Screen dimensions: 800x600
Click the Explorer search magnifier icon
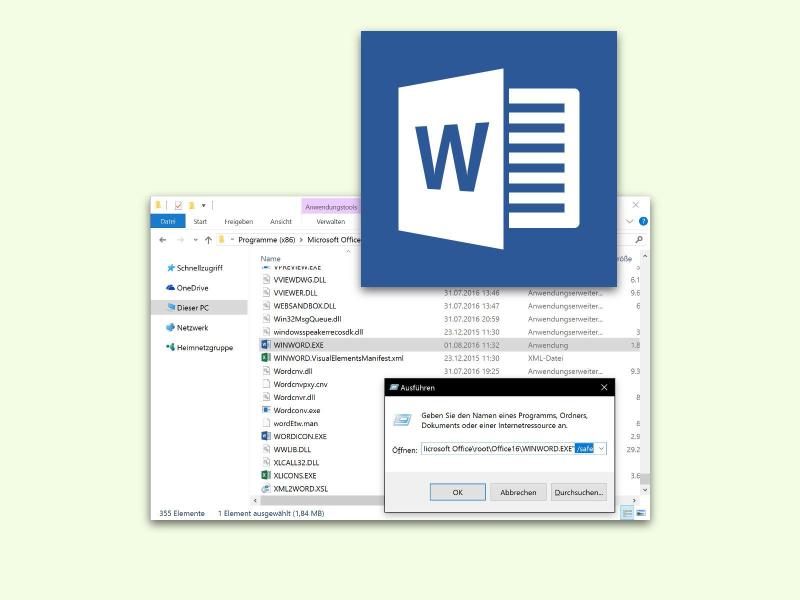coord(639,239)
